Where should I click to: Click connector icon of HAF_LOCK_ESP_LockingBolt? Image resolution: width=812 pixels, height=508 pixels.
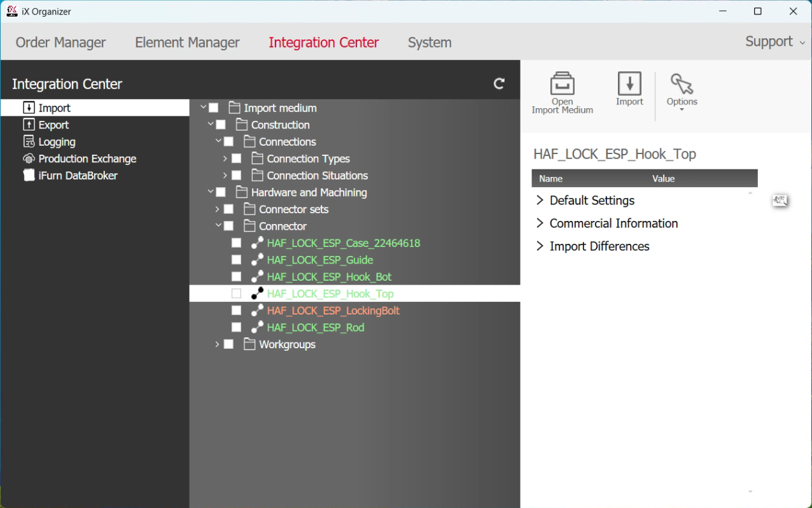pos(257,310)
